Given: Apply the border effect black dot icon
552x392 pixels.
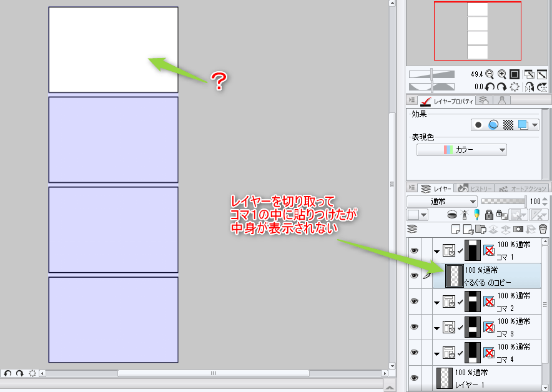Looking at the screenshot, I should [478, 125].
